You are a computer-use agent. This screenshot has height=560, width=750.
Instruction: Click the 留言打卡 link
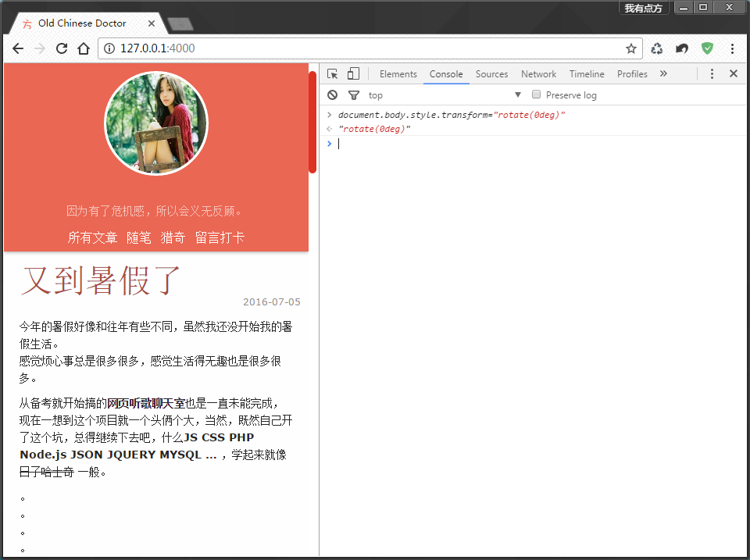coord(220,237)
